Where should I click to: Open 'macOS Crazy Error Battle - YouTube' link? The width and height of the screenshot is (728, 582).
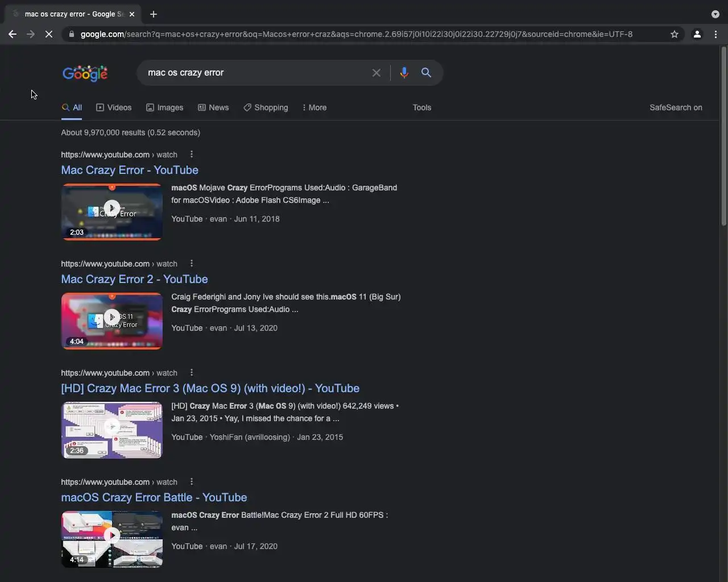click(154, 497)
